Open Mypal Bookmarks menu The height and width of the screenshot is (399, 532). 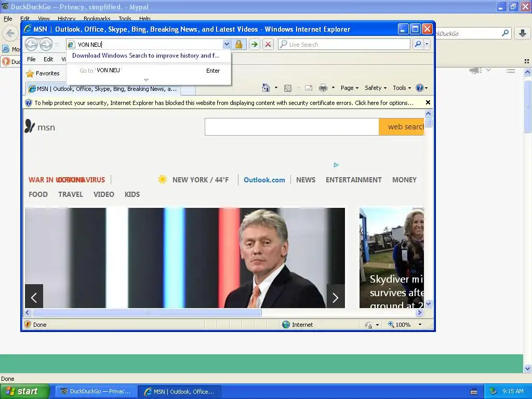coord(97,19)
